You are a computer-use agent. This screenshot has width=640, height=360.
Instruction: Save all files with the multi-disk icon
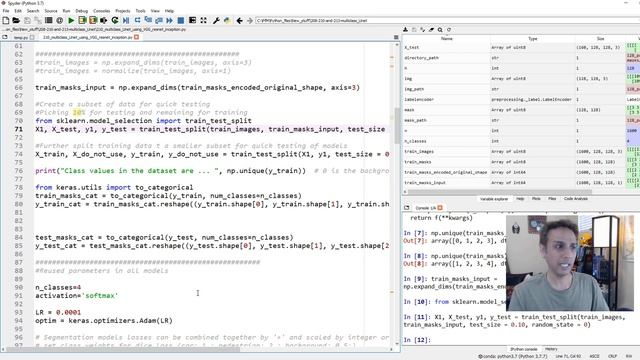(x=38, y=20)
